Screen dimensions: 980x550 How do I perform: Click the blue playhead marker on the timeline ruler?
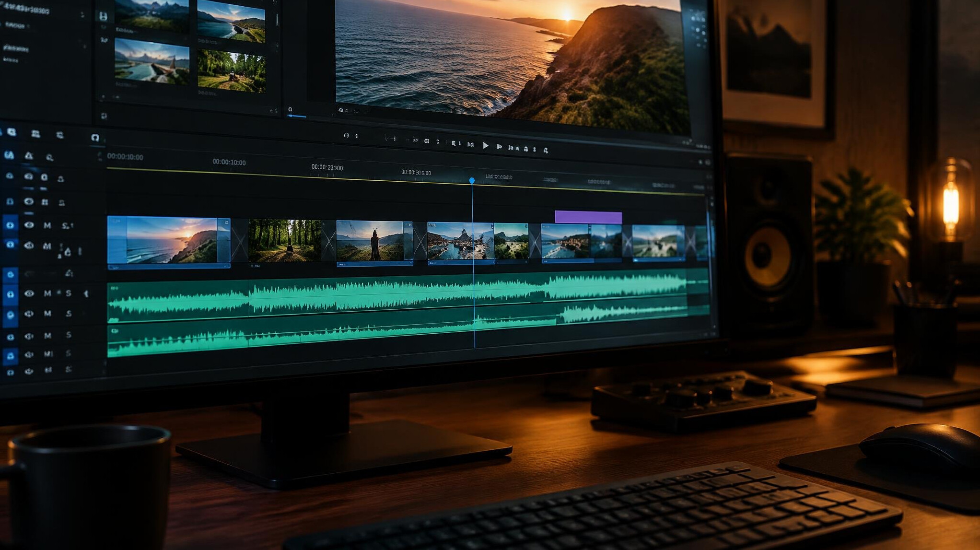coord(472,180)
